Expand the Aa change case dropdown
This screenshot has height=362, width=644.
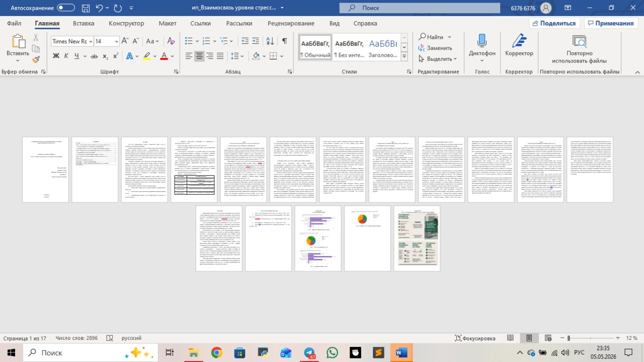click(x=157, y=41)
